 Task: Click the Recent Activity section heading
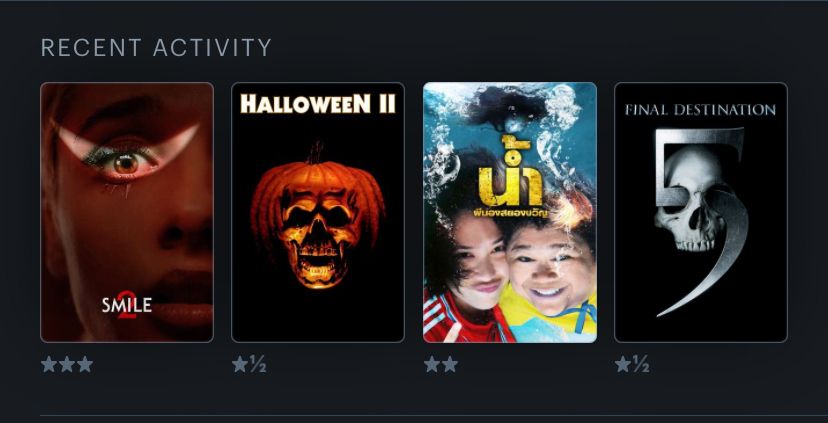tap(156, 48)
